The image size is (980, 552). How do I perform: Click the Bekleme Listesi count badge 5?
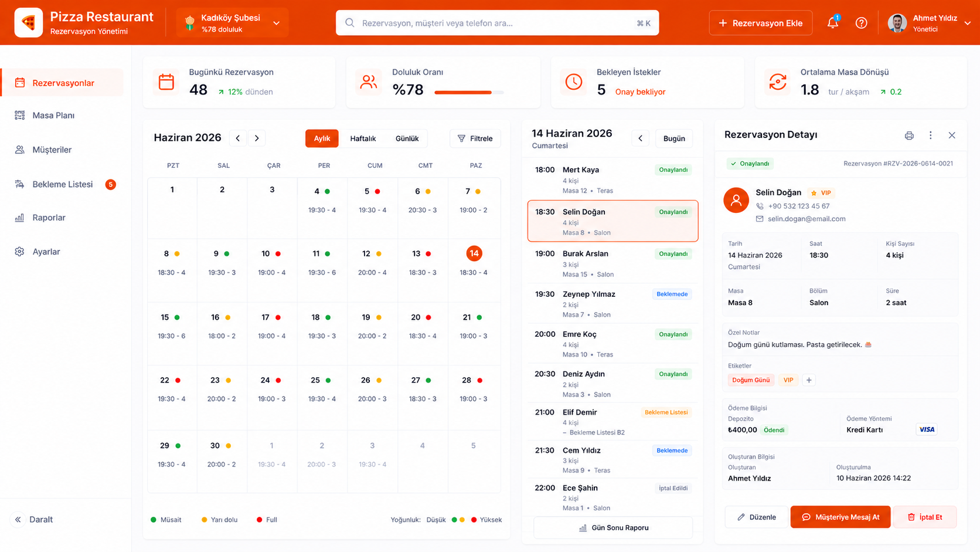click(x=110, y=184)
